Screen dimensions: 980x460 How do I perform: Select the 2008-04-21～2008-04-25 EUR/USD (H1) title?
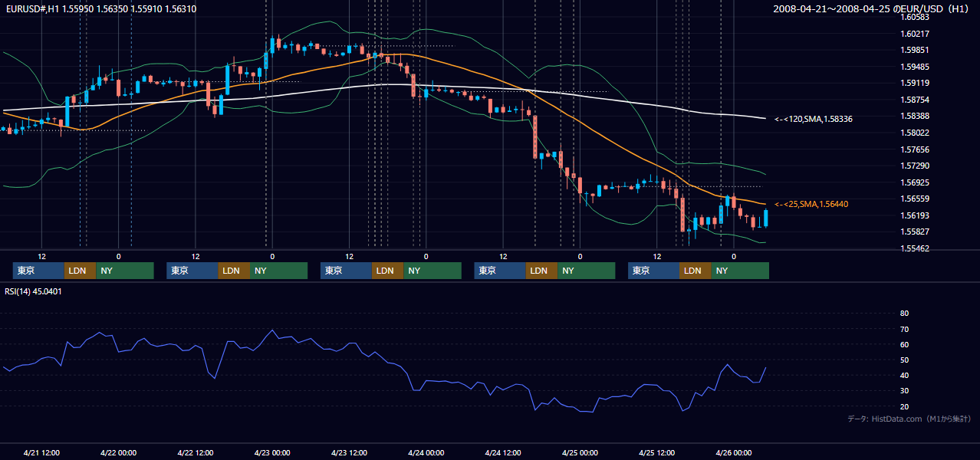point(871,9)
